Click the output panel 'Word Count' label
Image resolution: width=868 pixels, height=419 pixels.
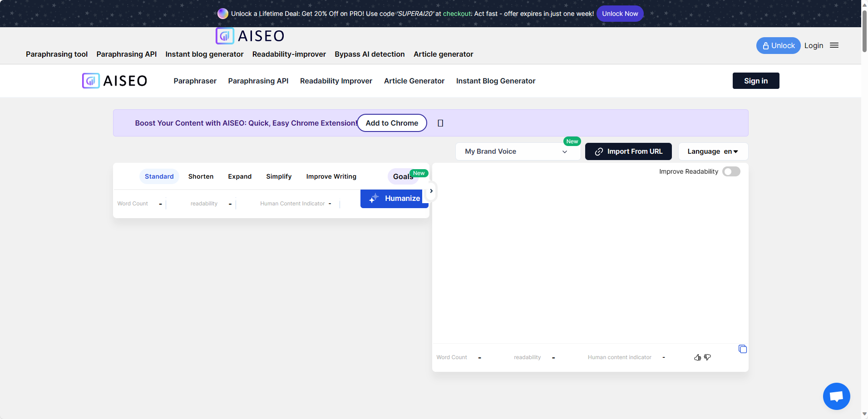coord(452,357)
